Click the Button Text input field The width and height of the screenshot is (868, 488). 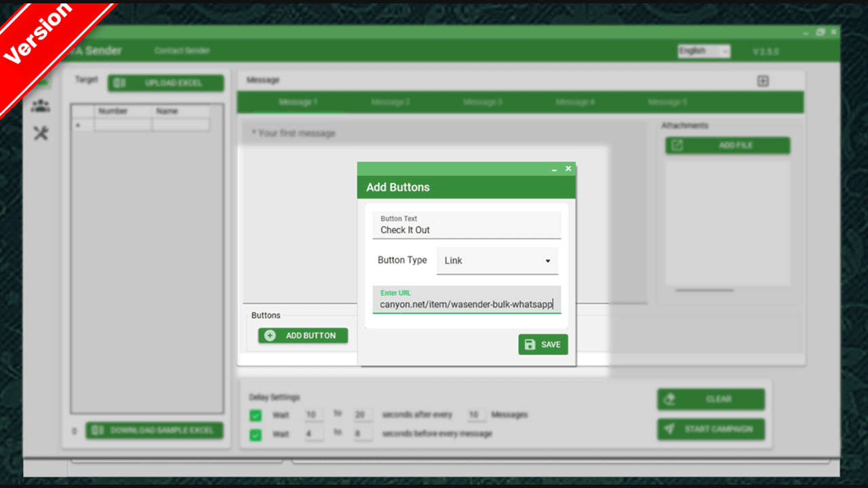467,230
